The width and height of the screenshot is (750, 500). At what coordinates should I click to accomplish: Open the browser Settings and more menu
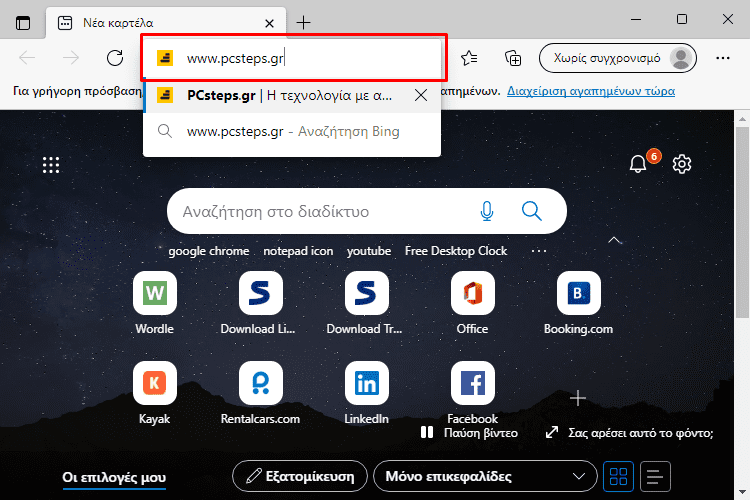pos(723,58)
